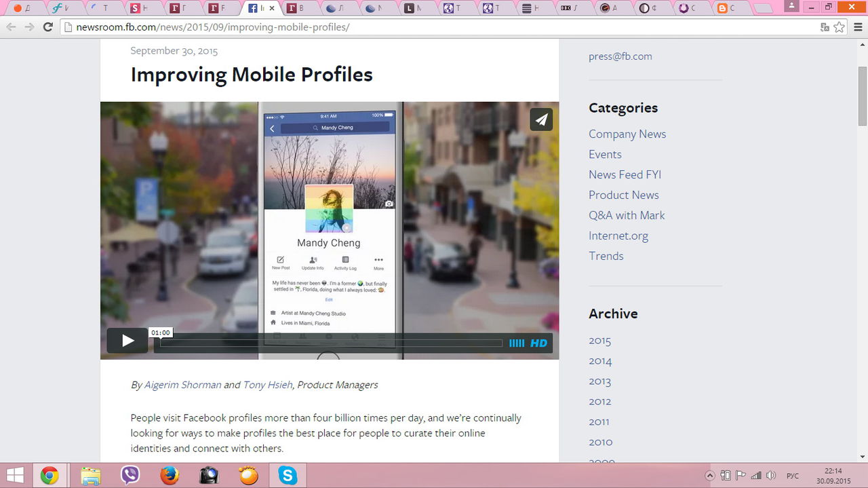Open the 2014 archive
The image size is (868, 488).
click(x=600, y=360)
